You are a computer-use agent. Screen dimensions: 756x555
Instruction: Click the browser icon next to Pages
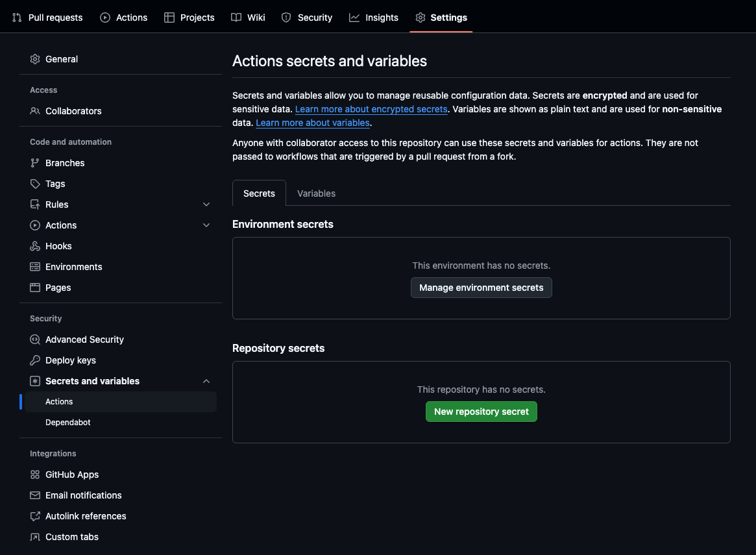35,288
